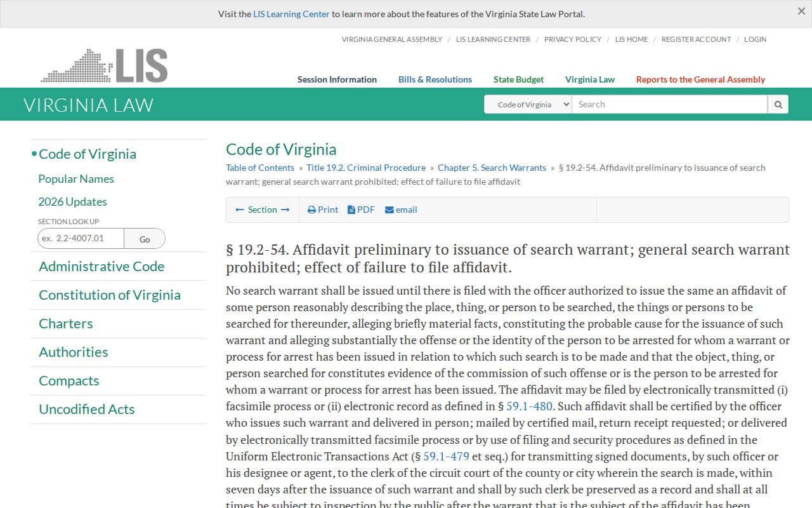Click Chapter 5. Search Warrants breadcrumb

coord(492,168)
